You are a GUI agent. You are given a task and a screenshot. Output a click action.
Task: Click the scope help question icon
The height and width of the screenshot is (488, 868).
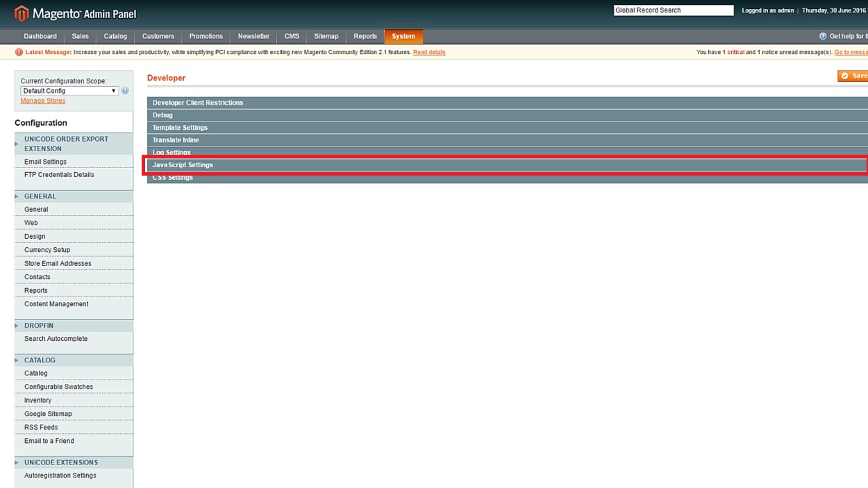pyautogui.click(x=125, y=91)
